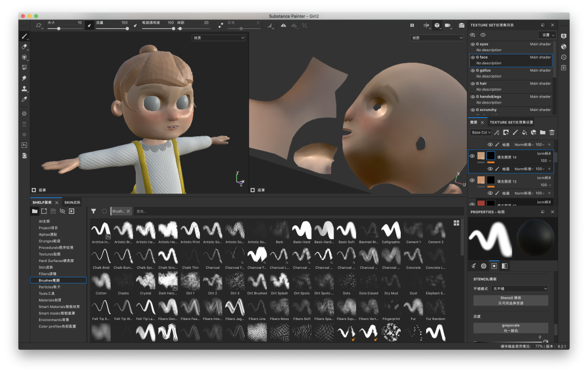The image size is (588, 374).
Task: Hide the G hair texture set
Action: coord(473,84)
